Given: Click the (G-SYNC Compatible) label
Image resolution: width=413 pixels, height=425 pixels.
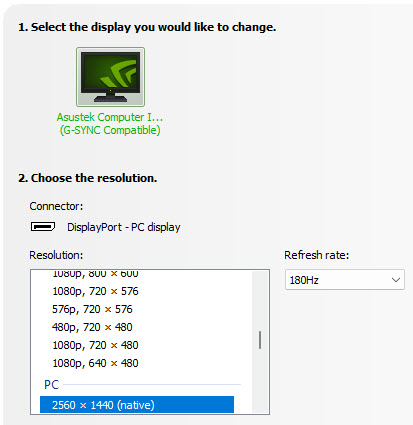Looking at the screenshot, I should (110, 130).
